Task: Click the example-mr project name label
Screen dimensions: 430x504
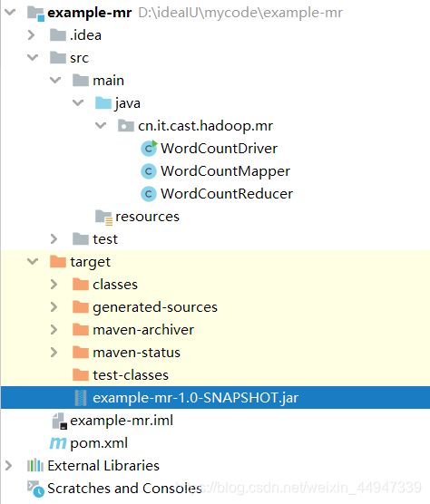Action: (90, 14)
